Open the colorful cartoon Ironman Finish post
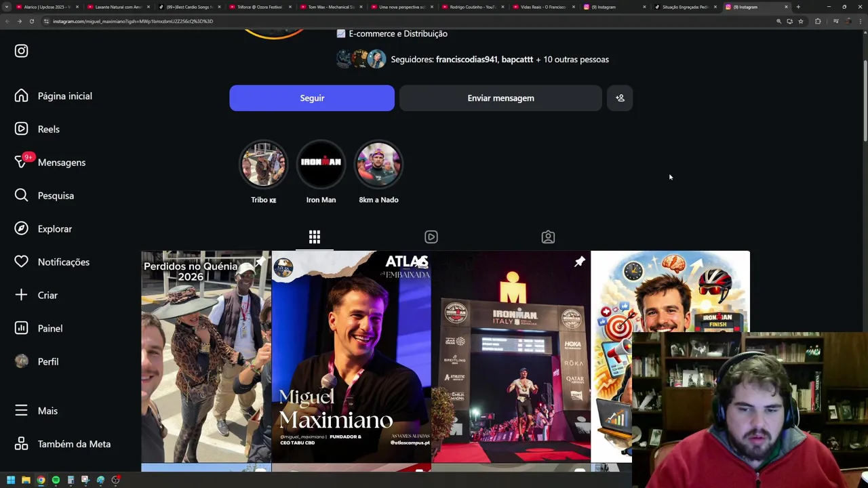 point(670,291)
